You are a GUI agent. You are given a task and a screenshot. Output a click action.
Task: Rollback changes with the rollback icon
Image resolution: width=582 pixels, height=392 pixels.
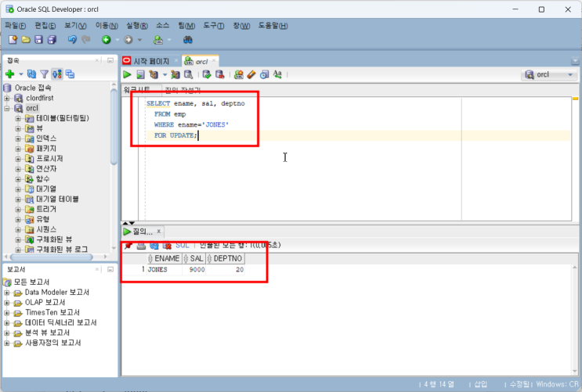(220, 74)
